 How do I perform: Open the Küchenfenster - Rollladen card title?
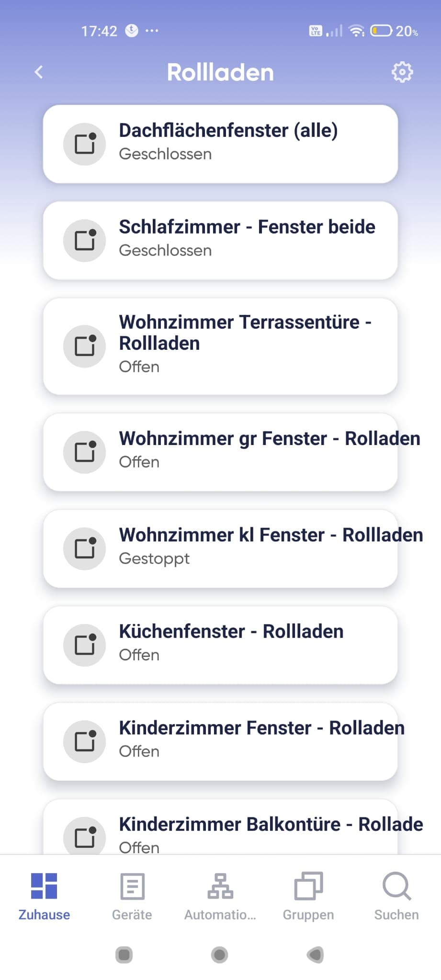tap(231, 631)
